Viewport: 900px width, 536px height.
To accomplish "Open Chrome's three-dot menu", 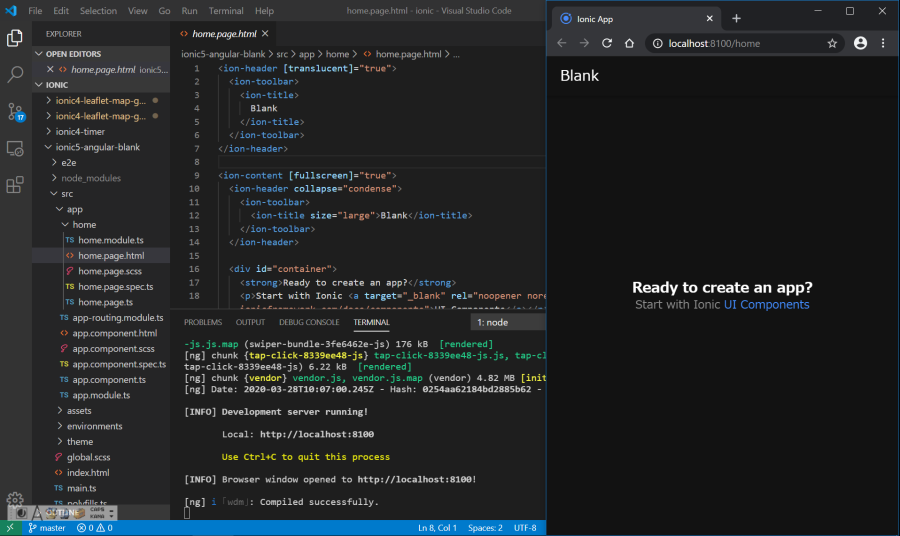I will point(883,43).
